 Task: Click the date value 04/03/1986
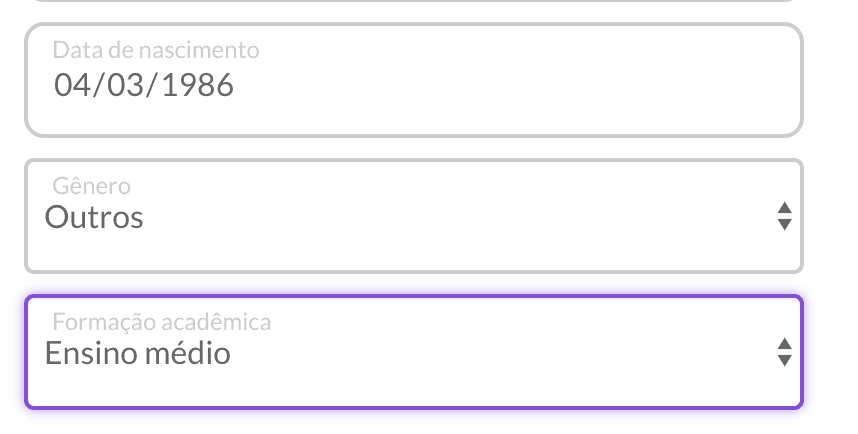click(144, 85)
